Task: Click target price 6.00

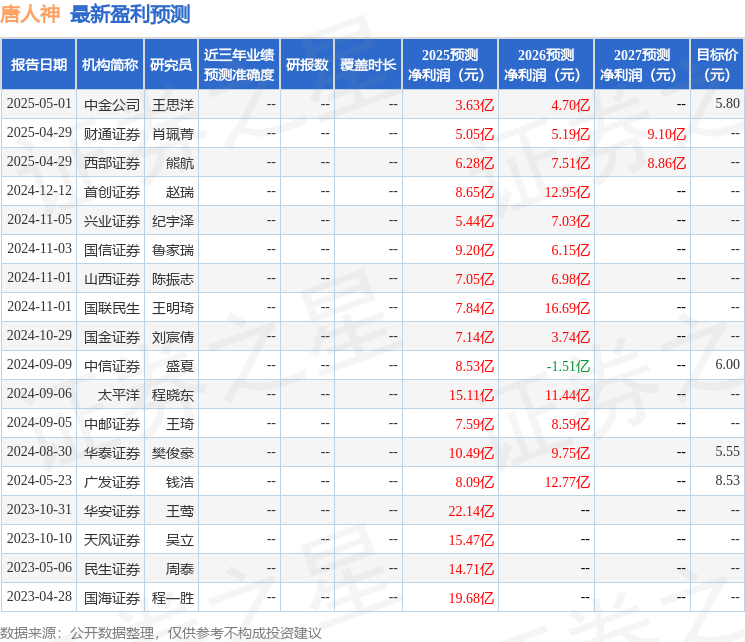Action: point(727,364)
